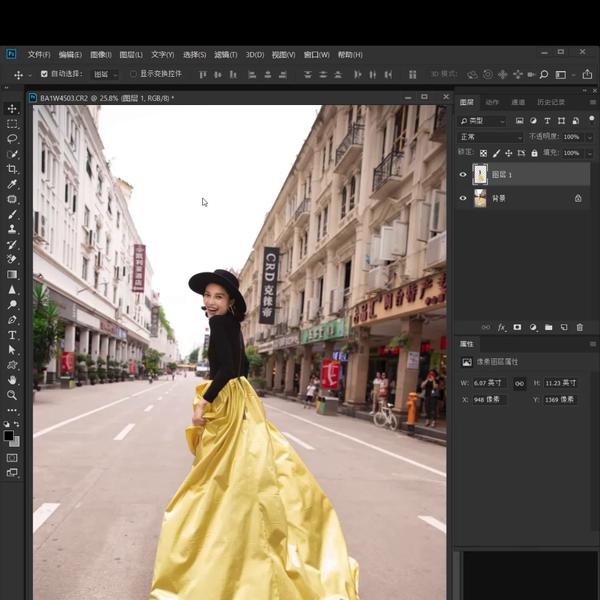Select the Move tool in the toolbox
The height and width of the screenshot is (600, 600).
coord(12,109)
